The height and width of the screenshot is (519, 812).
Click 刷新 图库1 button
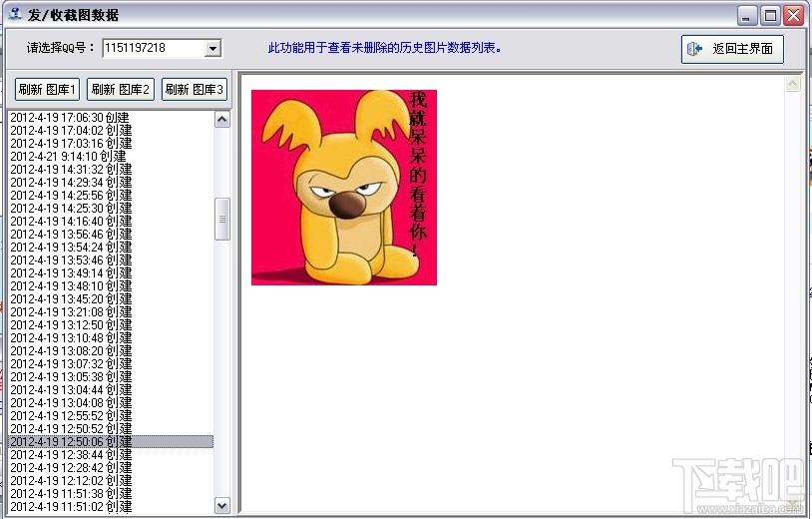point(47,90)
